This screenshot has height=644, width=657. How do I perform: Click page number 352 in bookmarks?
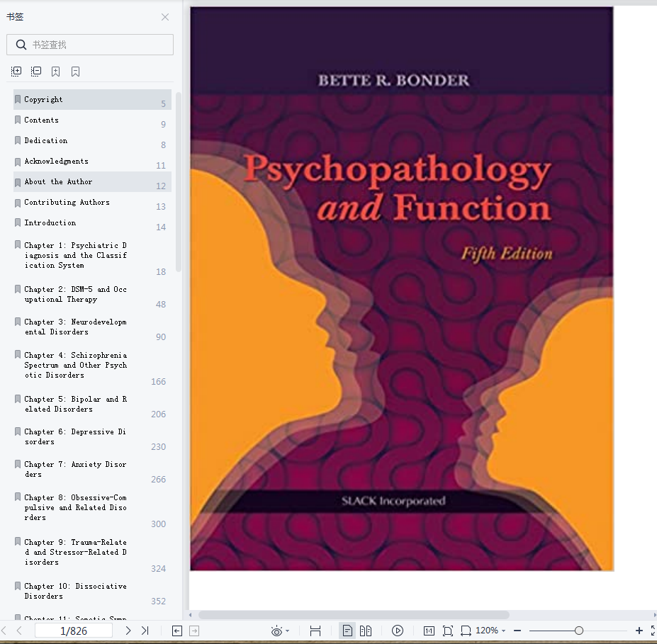pos(158,601)
